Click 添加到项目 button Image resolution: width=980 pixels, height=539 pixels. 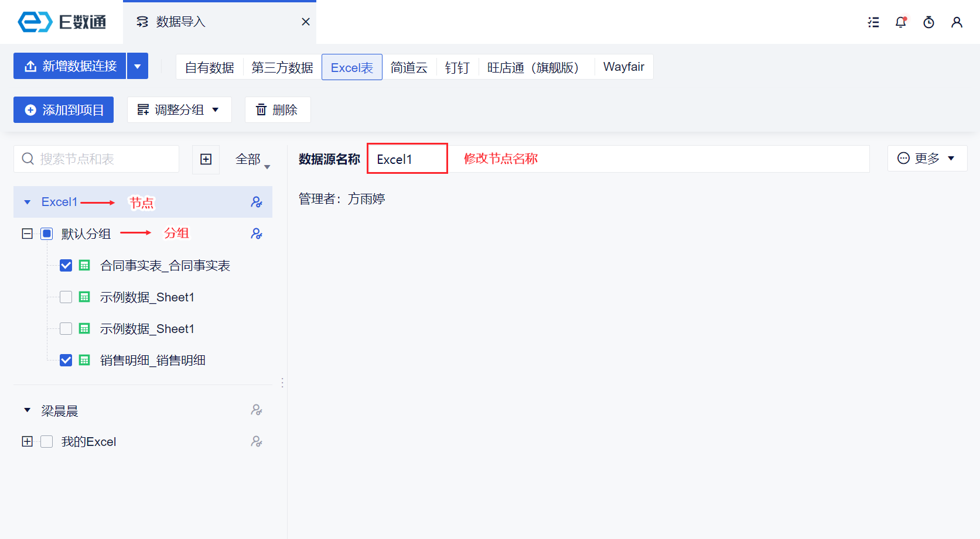pyautogui.click(x=63, y=110)
